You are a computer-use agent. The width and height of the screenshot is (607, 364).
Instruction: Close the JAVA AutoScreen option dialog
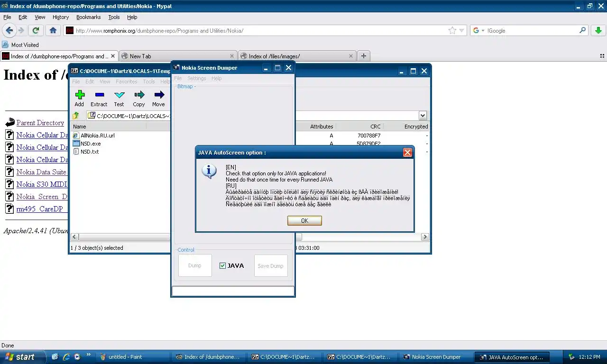407,153
